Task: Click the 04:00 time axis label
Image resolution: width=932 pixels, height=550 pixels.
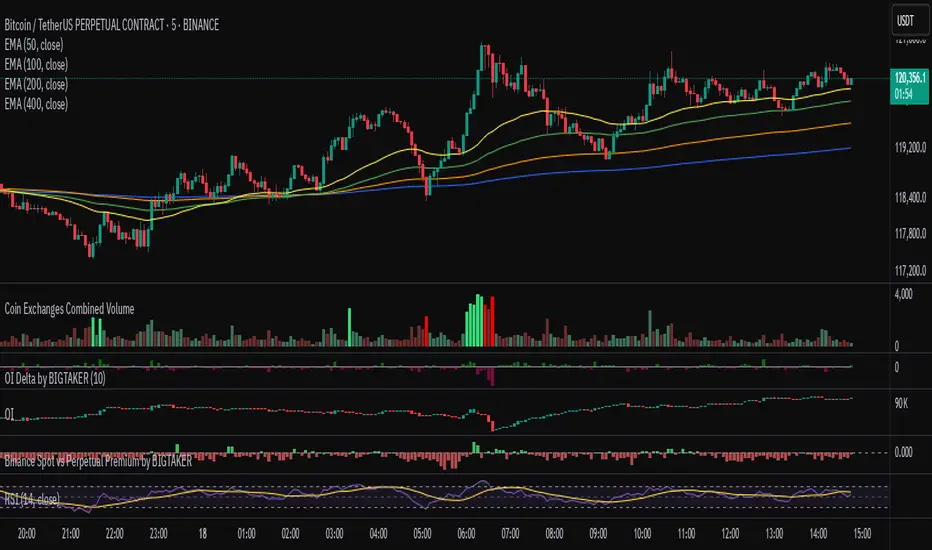Action: click(378, 533)
